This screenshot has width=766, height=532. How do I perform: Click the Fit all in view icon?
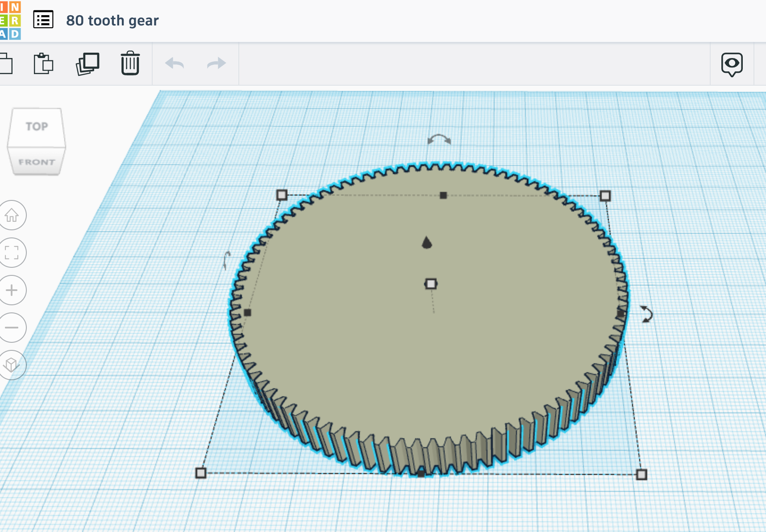click(x=12, y=252)
